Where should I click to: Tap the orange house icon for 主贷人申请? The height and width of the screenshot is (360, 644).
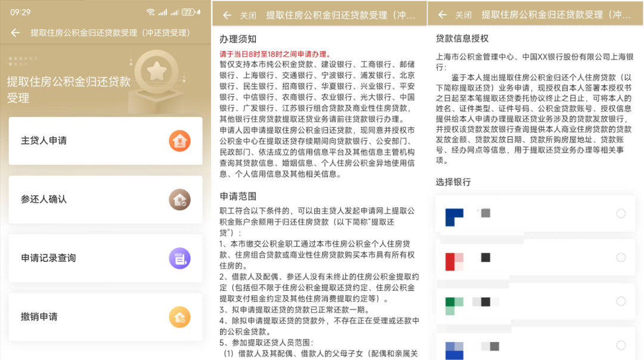(x=179, y=141)
